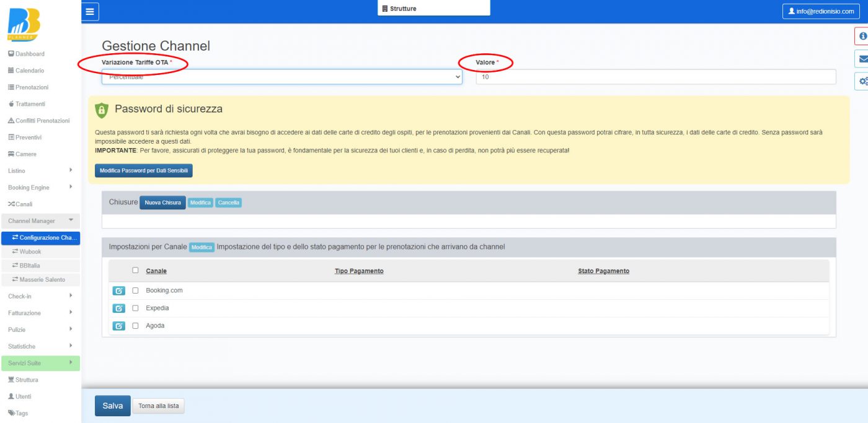Click the Camere bed icon
This screenshot has height=423, width=868.
pyautogui.click(x=11, y=154)
